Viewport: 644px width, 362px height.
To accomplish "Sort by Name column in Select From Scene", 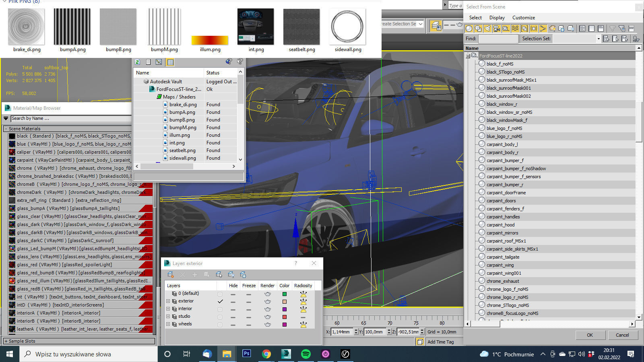I will pyautogui.click(x=550, y=48).
